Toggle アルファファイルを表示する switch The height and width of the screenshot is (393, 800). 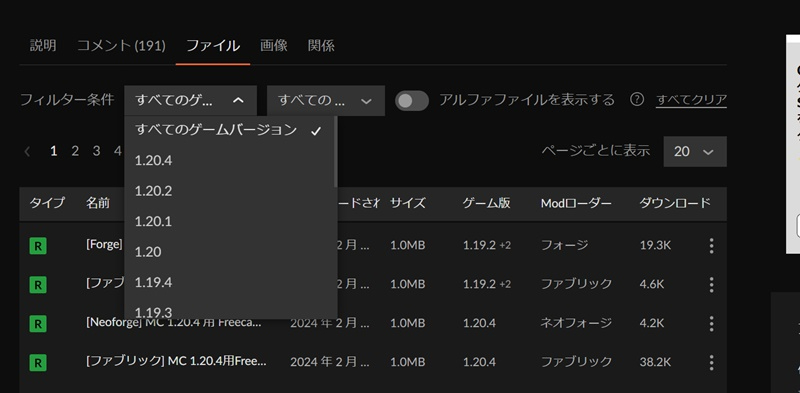[412, 101]
